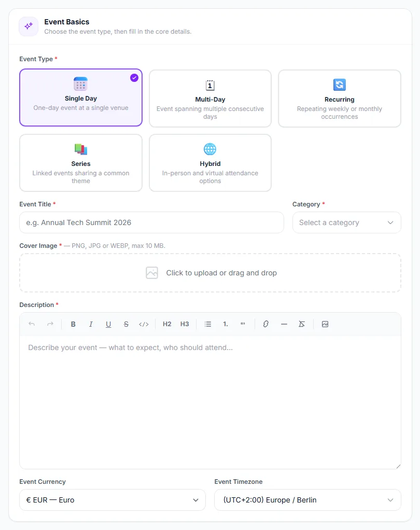Image resolution: width=420 pixels, height=530 pixels.
Task: Insert an image into the description
Action: pyautogui.click(x=325, y=324)
